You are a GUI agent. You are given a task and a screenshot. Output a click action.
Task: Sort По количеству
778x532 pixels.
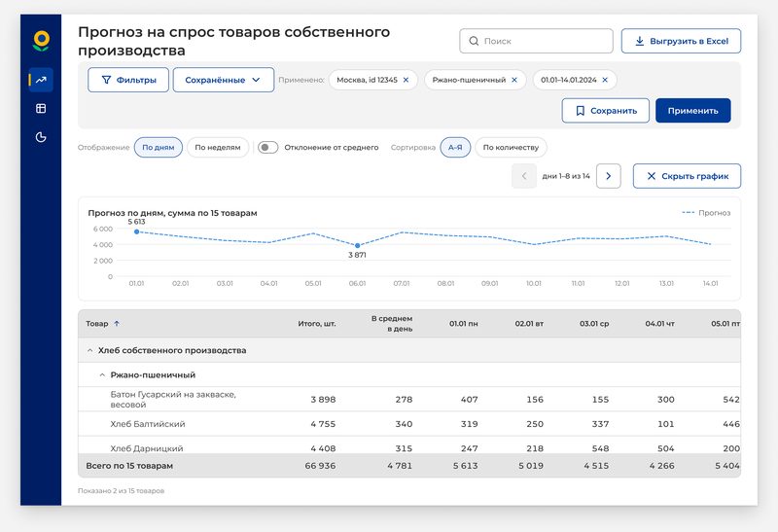(x=512, y=148)
